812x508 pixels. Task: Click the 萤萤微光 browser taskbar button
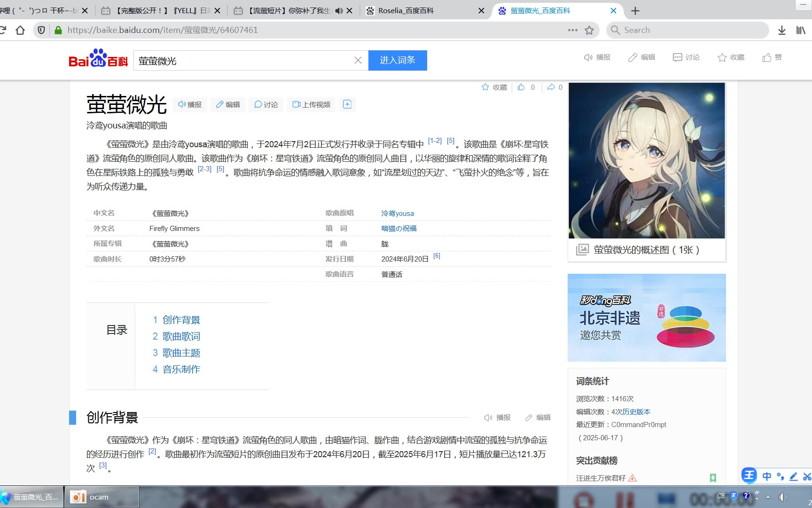pos(31,497)
